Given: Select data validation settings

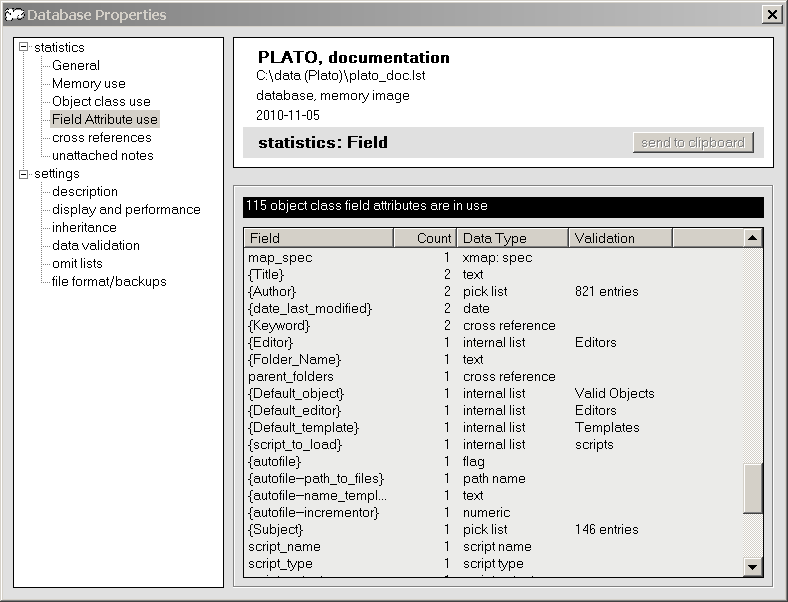Looking at the screenshot, I should (x=95, y=246).
